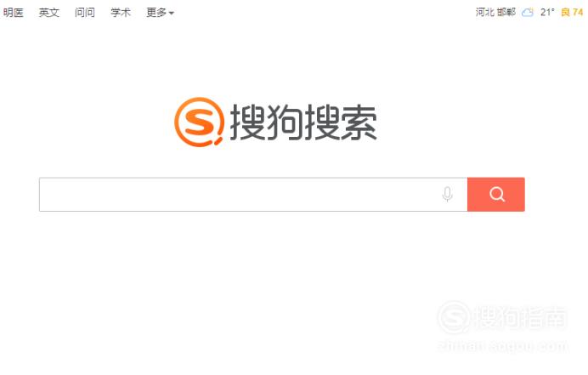Click the 74 air quality number

tap(578, 13)
